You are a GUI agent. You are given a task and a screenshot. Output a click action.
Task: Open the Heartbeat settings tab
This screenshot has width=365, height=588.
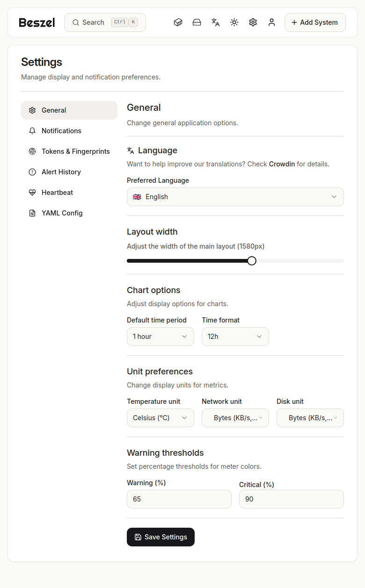[69, 193]
